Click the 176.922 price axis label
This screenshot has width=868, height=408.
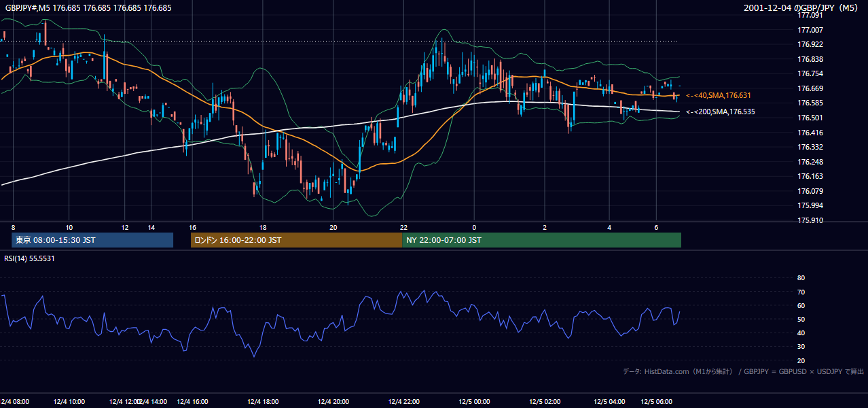(810, 44)
